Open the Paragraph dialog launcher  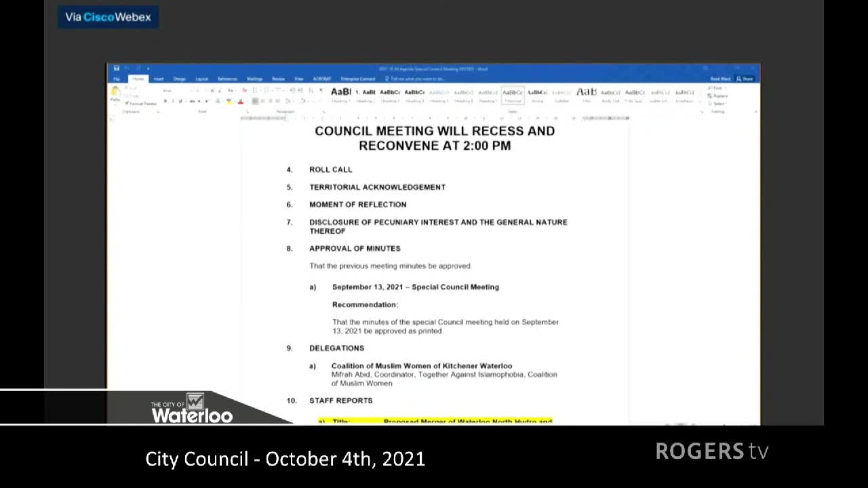pos(324,112)
